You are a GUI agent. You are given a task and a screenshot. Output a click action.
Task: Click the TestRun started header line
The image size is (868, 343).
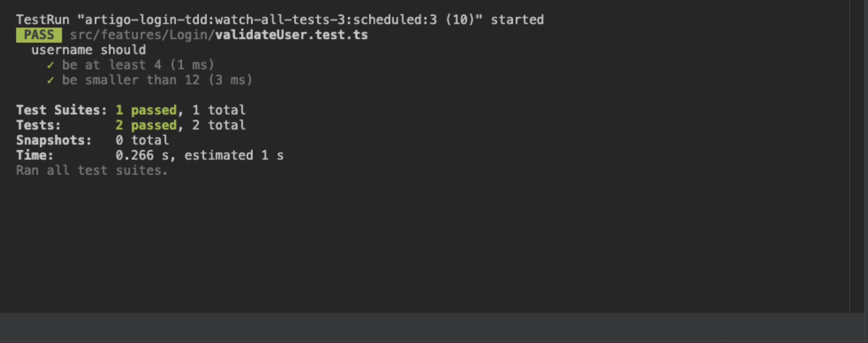click(x=279, y=20)
